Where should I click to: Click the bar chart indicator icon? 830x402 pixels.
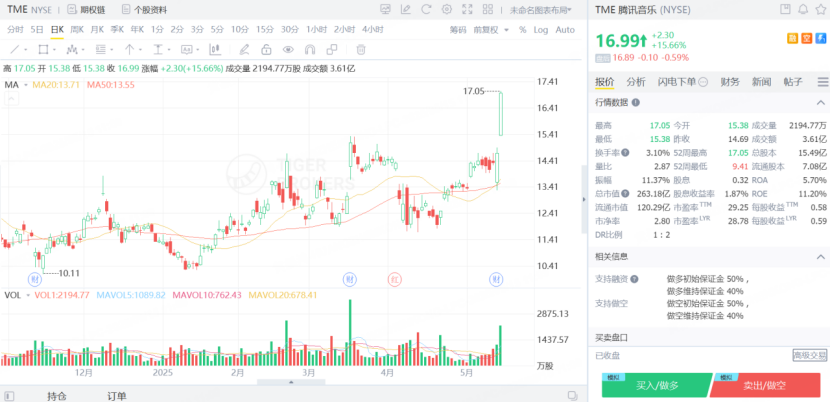click(215, 50)
